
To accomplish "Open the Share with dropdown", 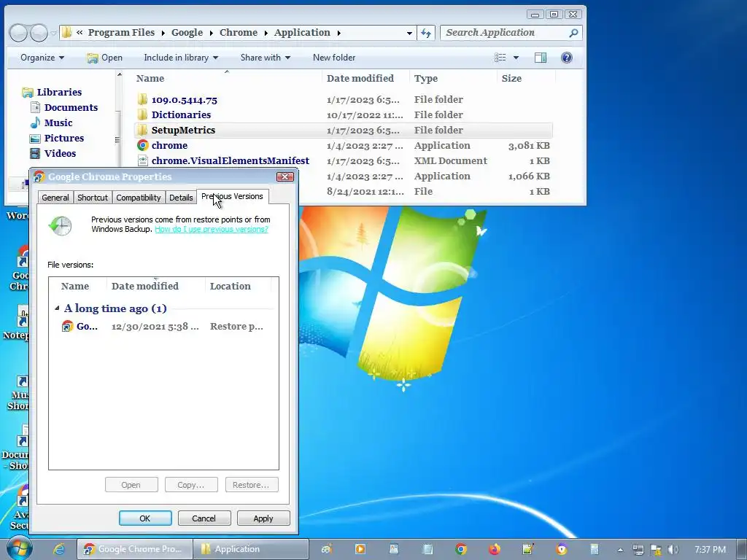I will click(266, 58).
